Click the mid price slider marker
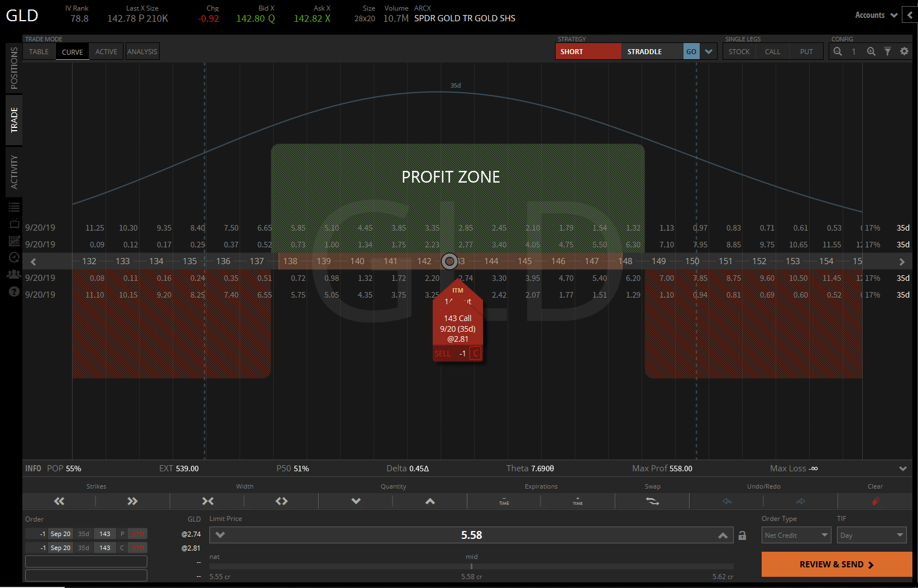This screenshot has height=588, width=918. click(x=472, y=566)
